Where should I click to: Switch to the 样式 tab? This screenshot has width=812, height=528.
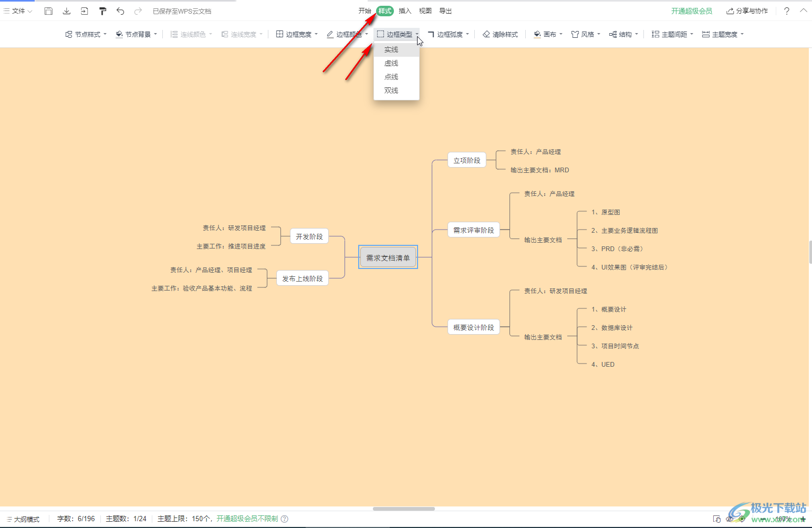385,11
